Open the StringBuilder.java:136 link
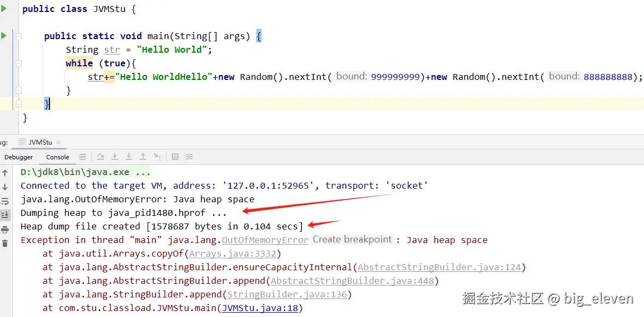The width and height of the screenshot is (644, 317). (287, 294)
